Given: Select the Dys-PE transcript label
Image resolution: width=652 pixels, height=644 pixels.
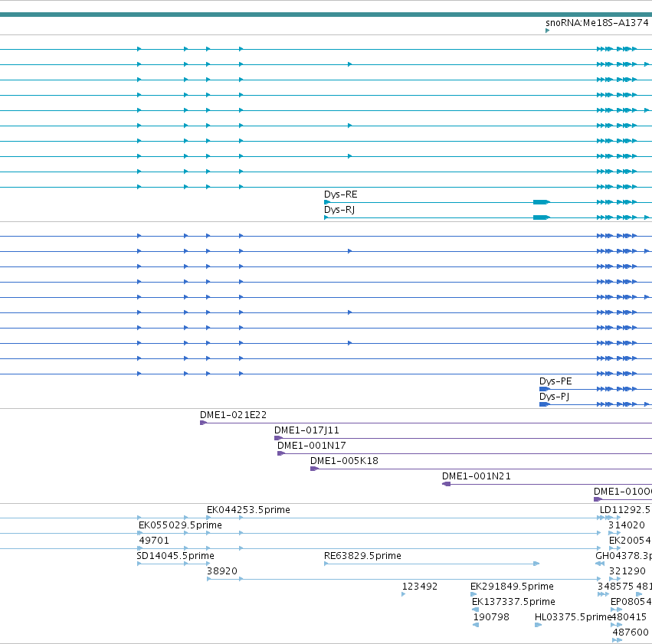Looking at the screenshot, I should click(555, 381).
